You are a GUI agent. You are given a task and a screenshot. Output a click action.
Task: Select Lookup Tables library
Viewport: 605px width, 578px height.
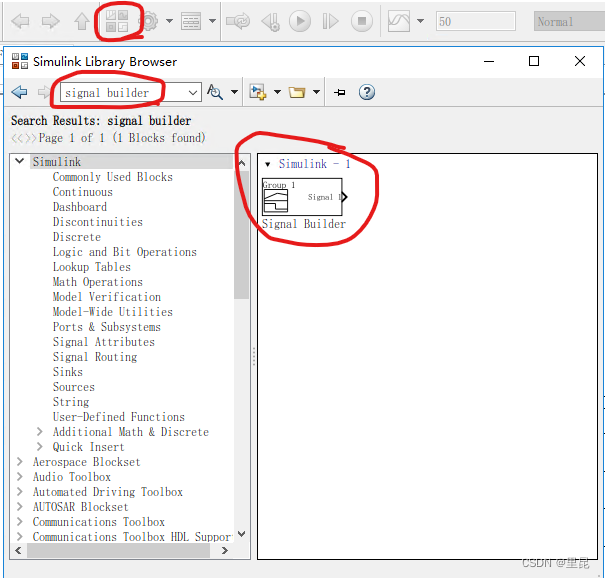tap(91, 267)
